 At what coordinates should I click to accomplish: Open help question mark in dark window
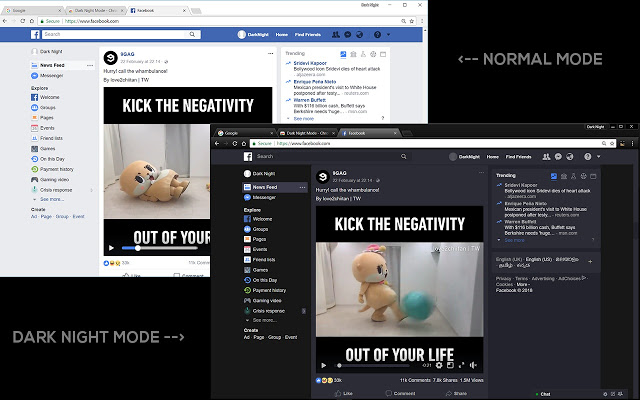(x=588, y=157)
